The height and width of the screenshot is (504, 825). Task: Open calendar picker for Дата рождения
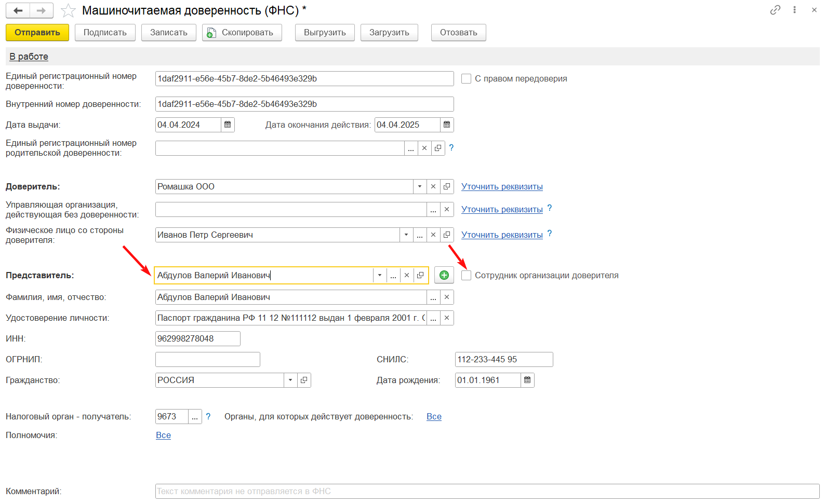pos(527,380)
